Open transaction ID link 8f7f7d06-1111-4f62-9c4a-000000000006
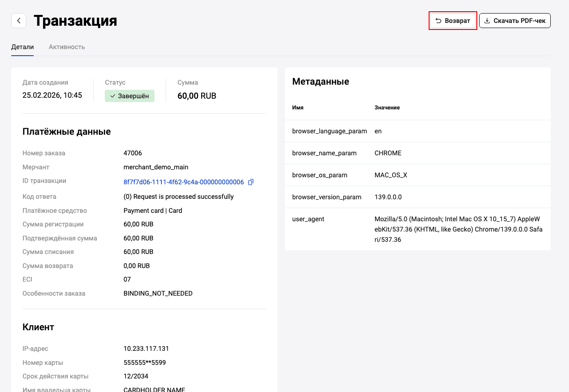This screenshot has height=392, width=569. pyautogui.click(x=183, y=182)
